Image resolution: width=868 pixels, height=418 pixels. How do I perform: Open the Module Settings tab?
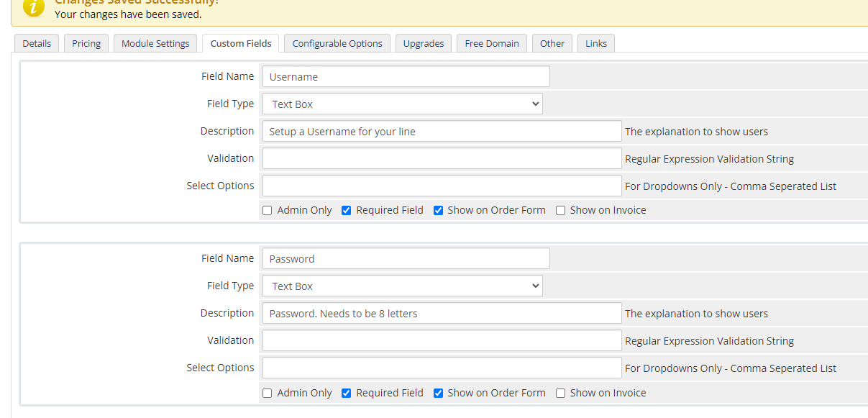155,43
